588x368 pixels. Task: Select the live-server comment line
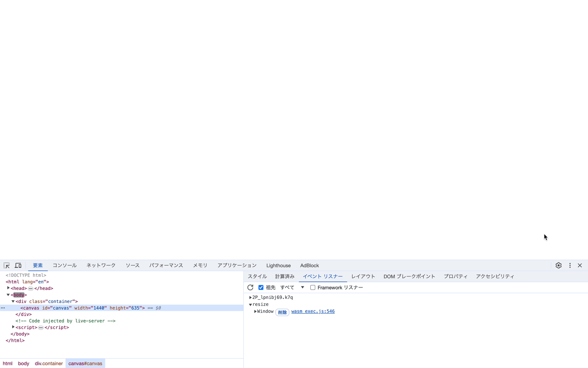65,321
